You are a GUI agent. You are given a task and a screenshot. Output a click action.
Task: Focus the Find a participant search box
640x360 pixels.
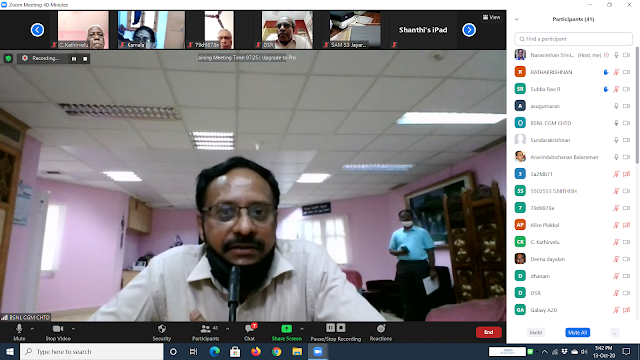(573, 39)
